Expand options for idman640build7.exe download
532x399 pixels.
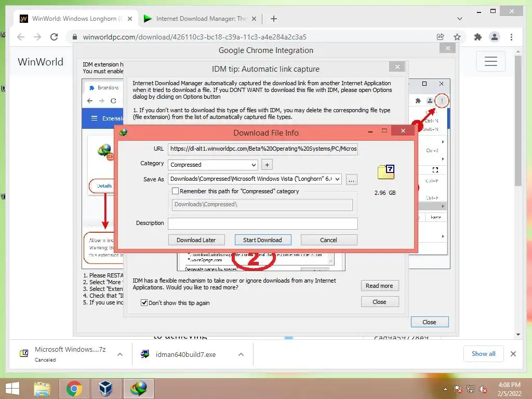click(x=241, y=354)
